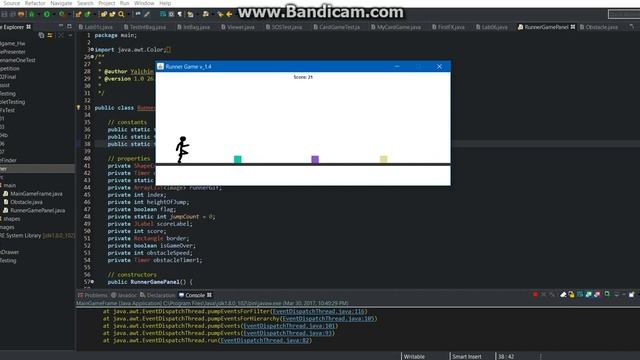Select RunnerGamePanel.java in Package Explorer

click(34, 211)
